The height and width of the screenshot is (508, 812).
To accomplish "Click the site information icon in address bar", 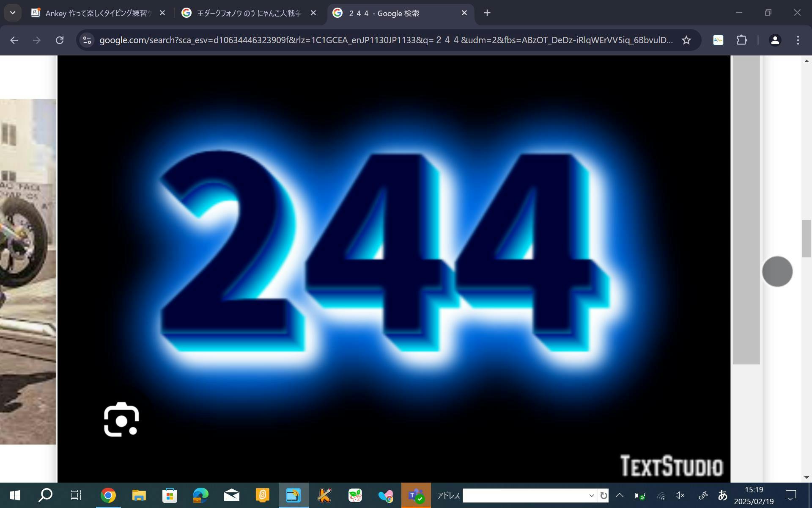I will click(x=87, y=40).
